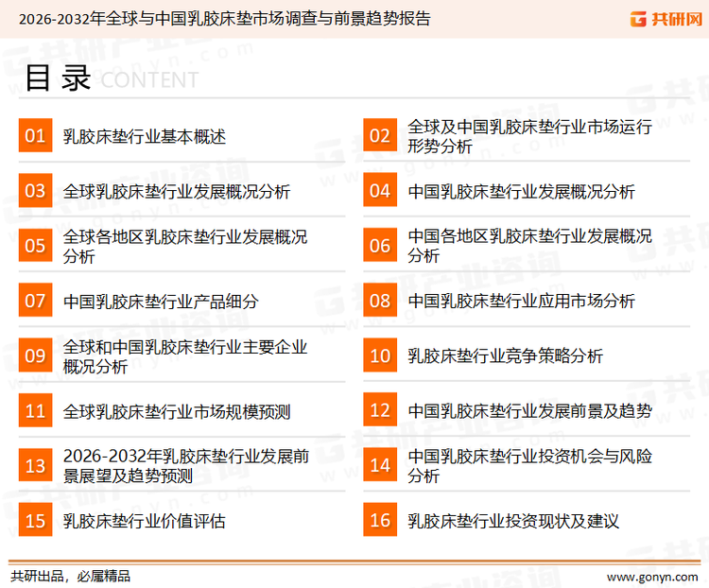Click the orange 08 number box
Image resolution: width=709 pixels, height=588 pixels.
tap(380, 301)
